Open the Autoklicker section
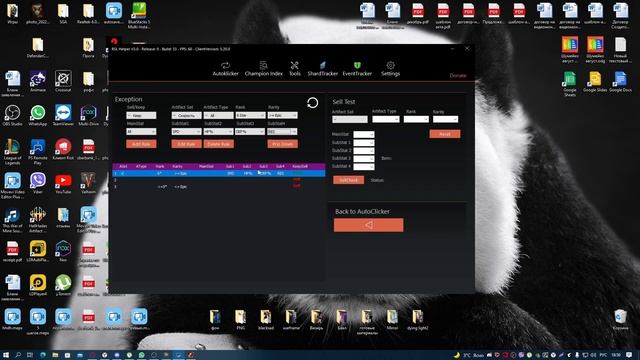640x360 pixels. (225, 69)
